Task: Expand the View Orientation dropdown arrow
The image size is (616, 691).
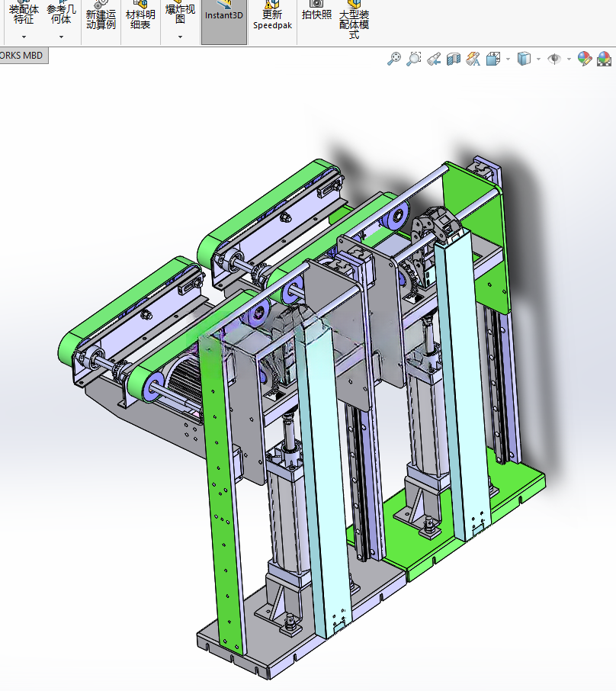Action: [x=508, y=59]
